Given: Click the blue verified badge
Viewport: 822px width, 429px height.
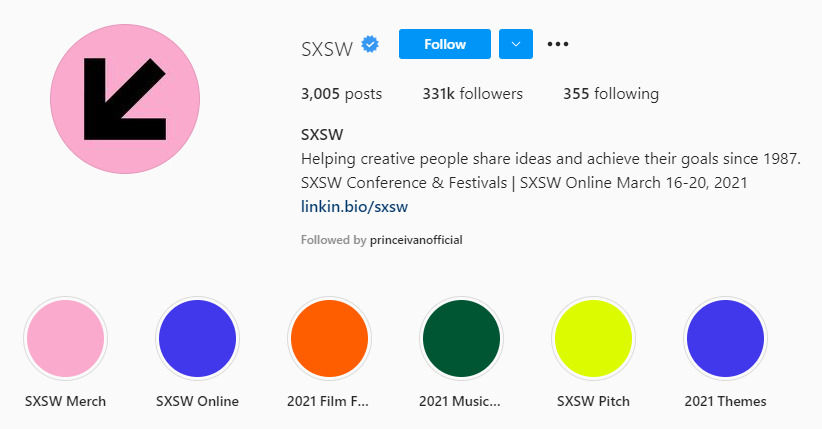Looking at the screenshot, I should [x=370, y=45].
